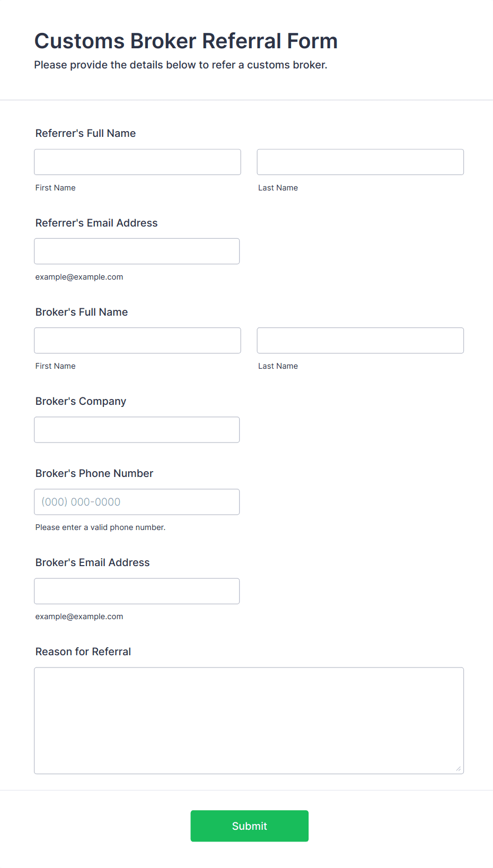
Task: Click the Broker's Phone Number label
Action: (94, 473)
